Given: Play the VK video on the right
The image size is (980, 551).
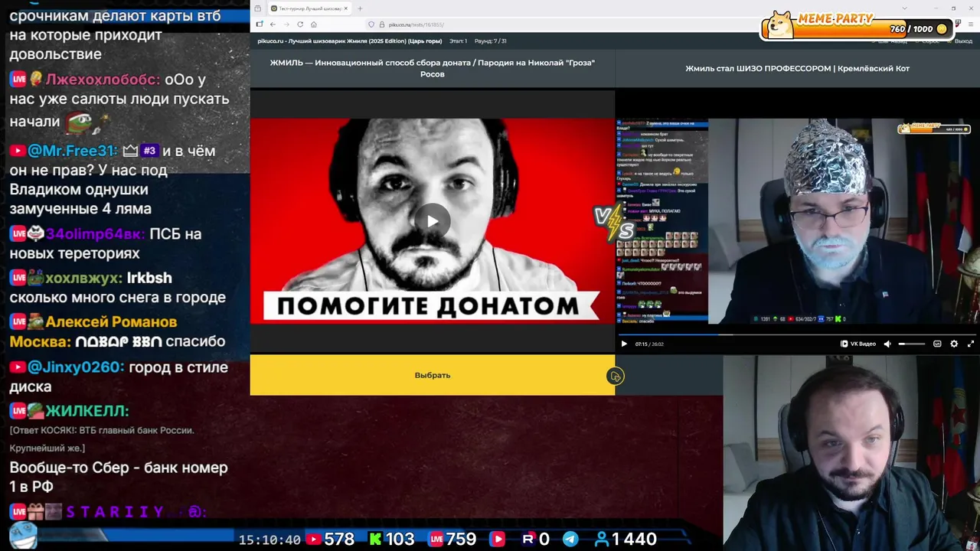Looking at the screenshot, I should click(x=624, y=344).
